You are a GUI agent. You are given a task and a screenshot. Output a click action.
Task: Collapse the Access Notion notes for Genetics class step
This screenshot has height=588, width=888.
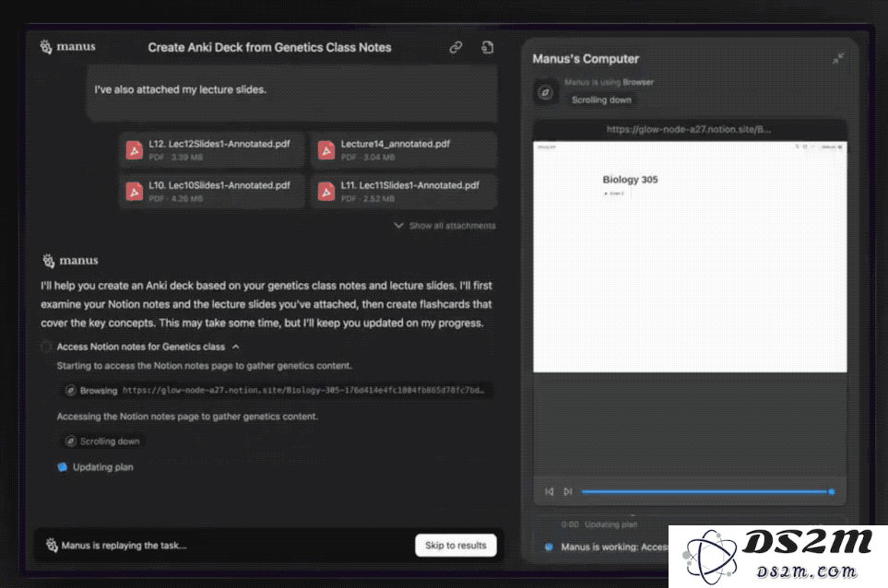[x=235, y=347]
